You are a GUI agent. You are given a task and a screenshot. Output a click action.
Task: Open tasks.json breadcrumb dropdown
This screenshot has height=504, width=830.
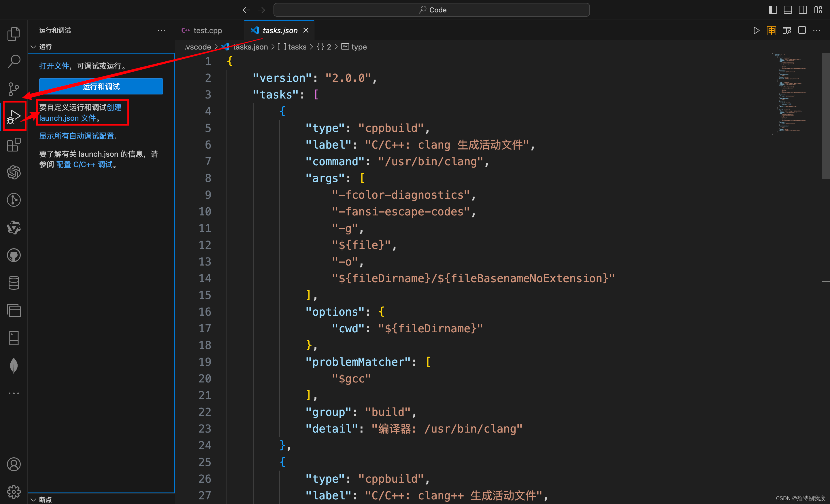(250, 47)
